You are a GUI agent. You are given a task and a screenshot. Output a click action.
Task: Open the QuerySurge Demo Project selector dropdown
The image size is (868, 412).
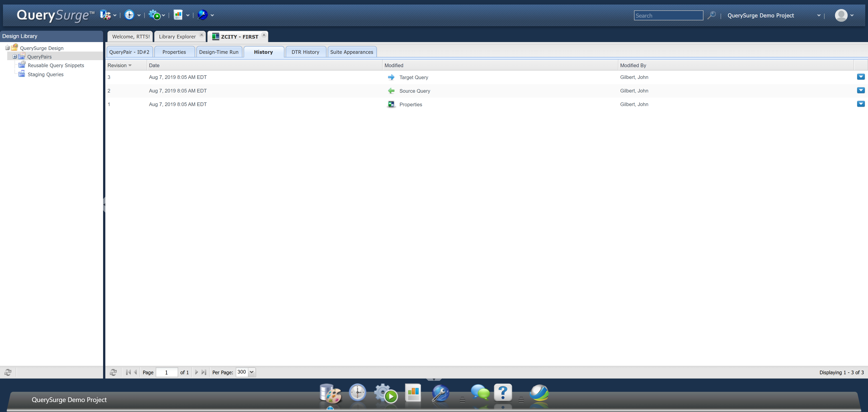(x=819, y=15)
